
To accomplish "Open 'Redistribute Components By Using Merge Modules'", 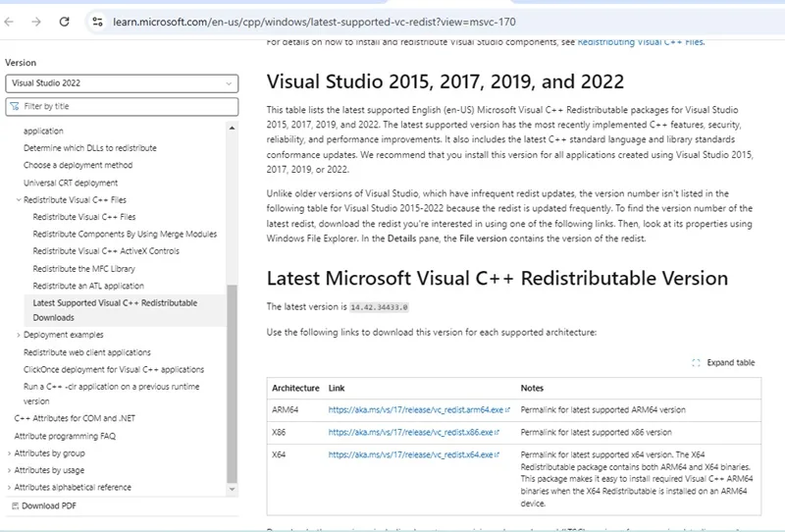I will click(125, 234).
